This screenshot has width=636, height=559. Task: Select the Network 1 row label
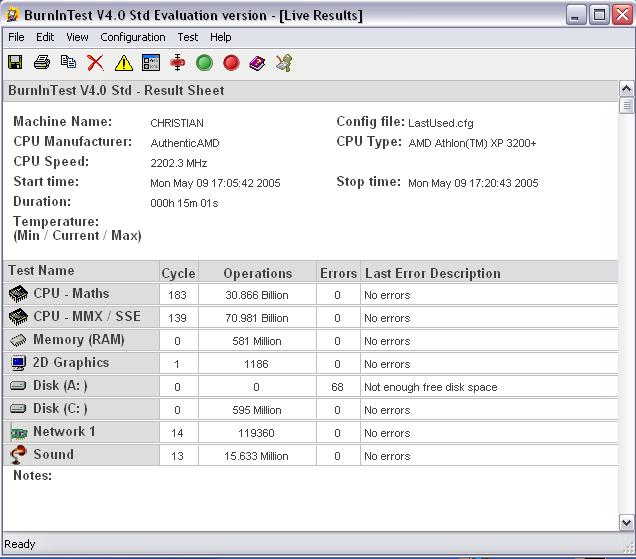[64, 431]
